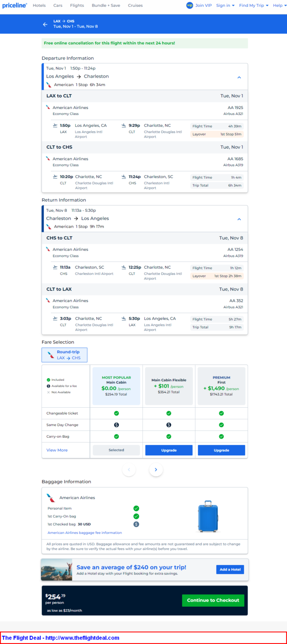Upgrade to First premium fare
Viewport: 287px width, 644px height.
pyautogui.click(x=221, y=450)
